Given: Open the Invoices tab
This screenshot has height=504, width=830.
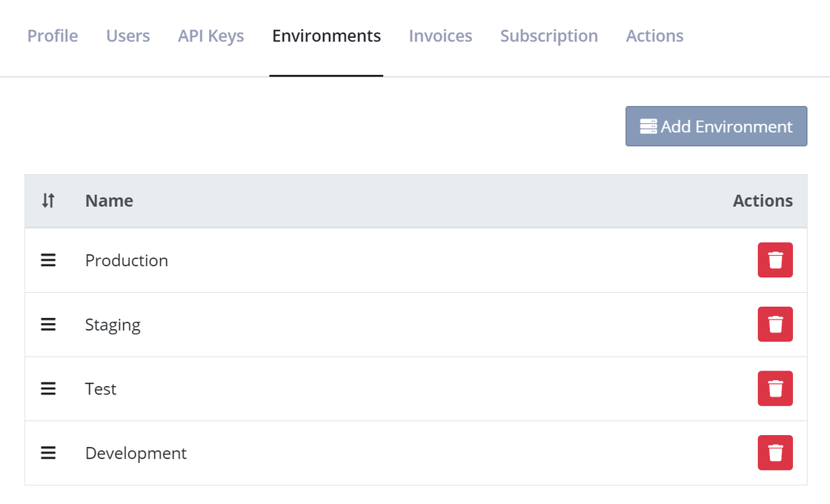Looking at the screenshot, I should pos(440,36).
